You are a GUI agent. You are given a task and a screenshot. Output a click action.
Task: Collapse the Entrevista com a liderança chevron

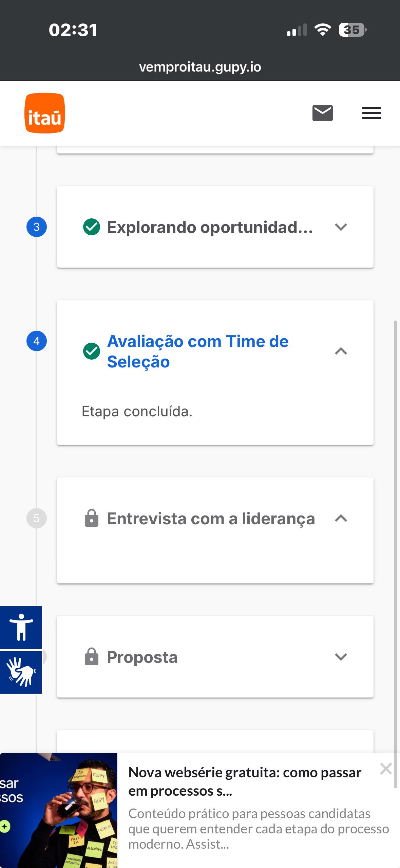click(341, 518)
